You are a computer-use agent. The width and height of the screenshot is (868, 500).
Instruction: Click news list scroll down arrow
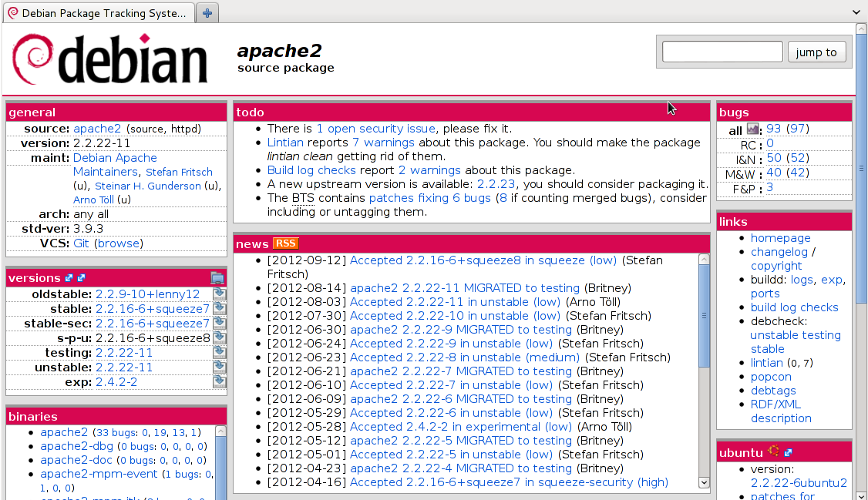(x=704, y=482)
